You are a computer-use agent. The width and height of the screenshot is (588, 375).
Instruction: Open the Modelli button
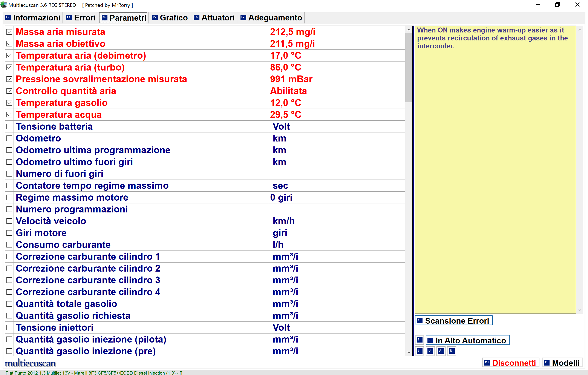pyautogui.click(x=562, y=363)
